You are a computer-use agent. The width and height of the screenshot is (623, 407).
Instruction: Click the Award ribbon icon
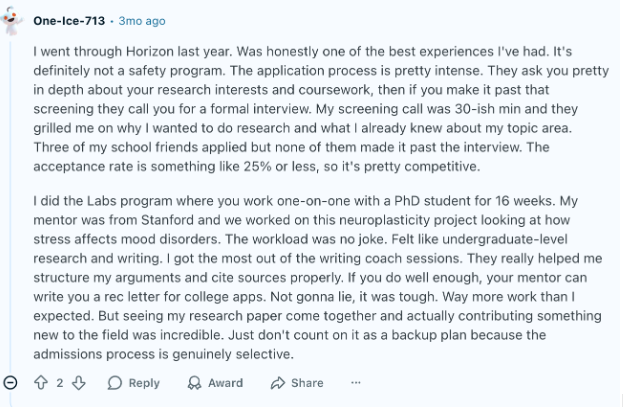(194, 383)
